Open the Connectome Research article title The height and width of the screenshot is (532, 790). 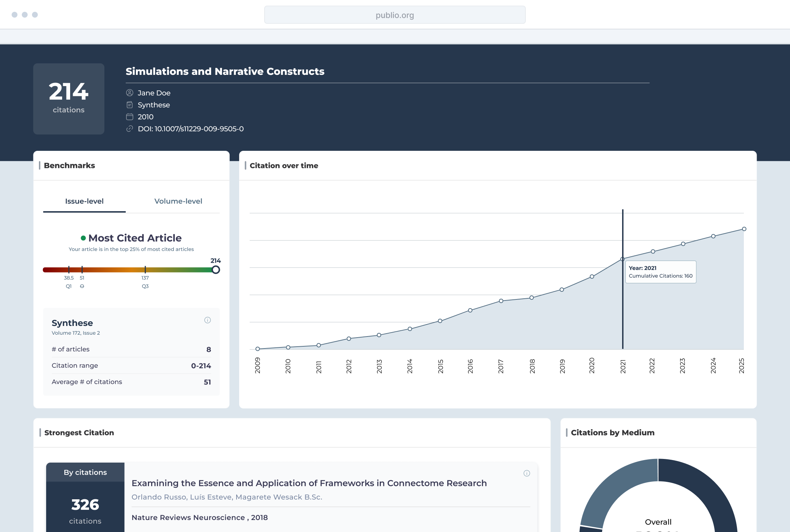pyautogui.click(x=309, y=483)
